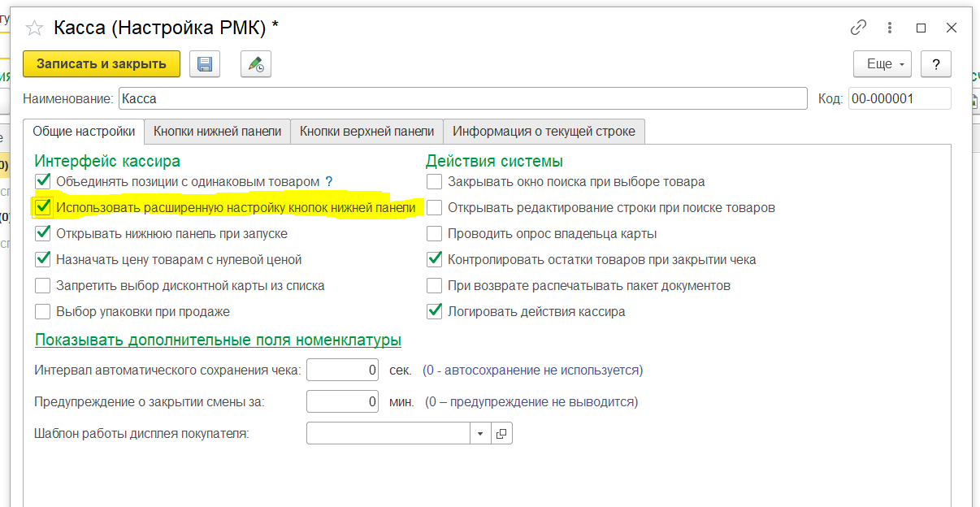Uncheck Использовать расширенную настройку кнопок нижней панели
Viewport: 980px width, 507px height.
click(x=43, y=208)
